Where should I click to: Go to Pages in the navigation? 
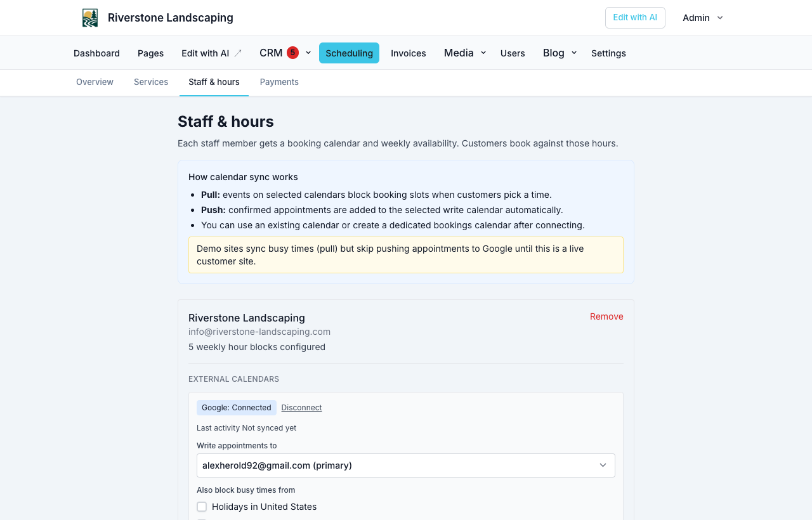[150, 53]
